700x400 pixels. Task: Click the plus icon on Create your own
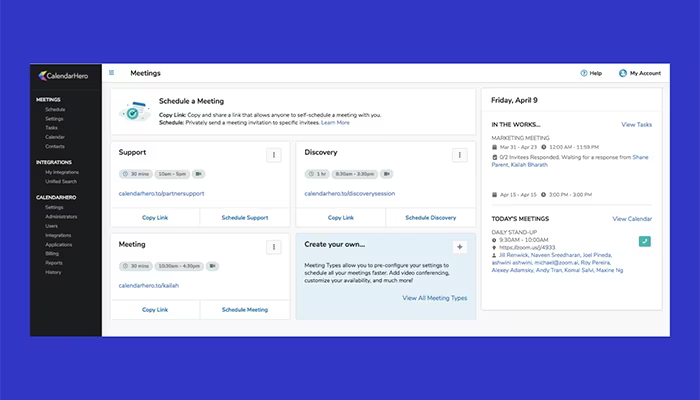(x=459, y=247)
